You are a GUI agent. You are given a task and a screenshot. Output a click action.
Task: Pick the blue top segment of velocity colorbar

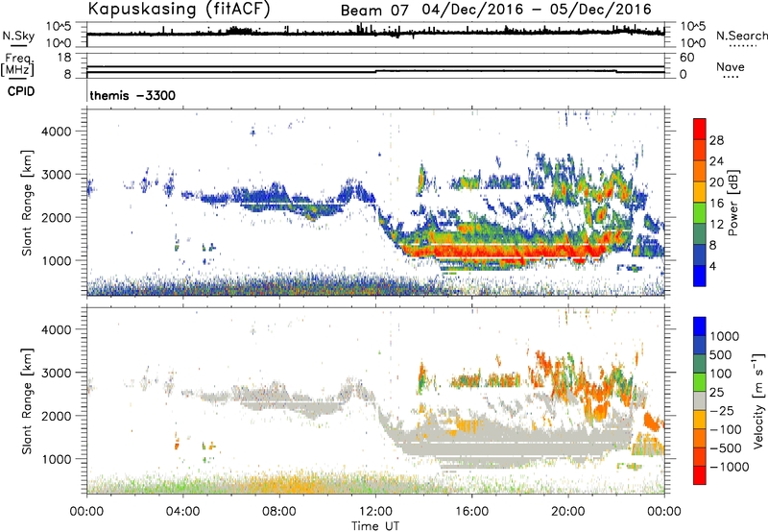700,326
